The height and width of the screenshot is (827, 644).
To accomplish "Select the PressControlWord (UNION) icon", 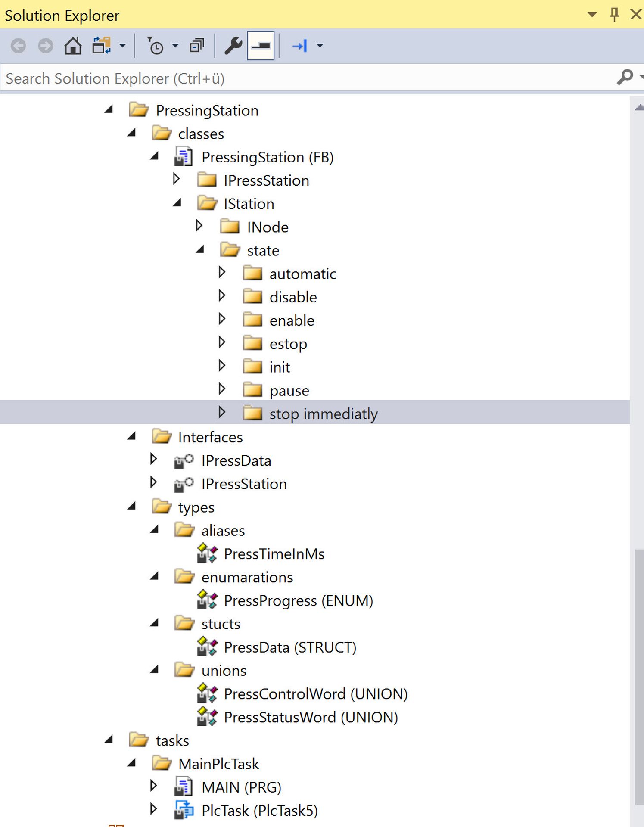I will pyautogui.click(x=207, y=693).
